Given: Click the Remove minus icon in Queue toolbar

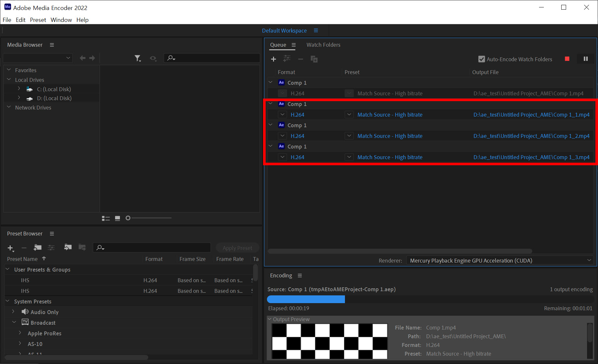Looking at the screenshot, I should [300, 59].
